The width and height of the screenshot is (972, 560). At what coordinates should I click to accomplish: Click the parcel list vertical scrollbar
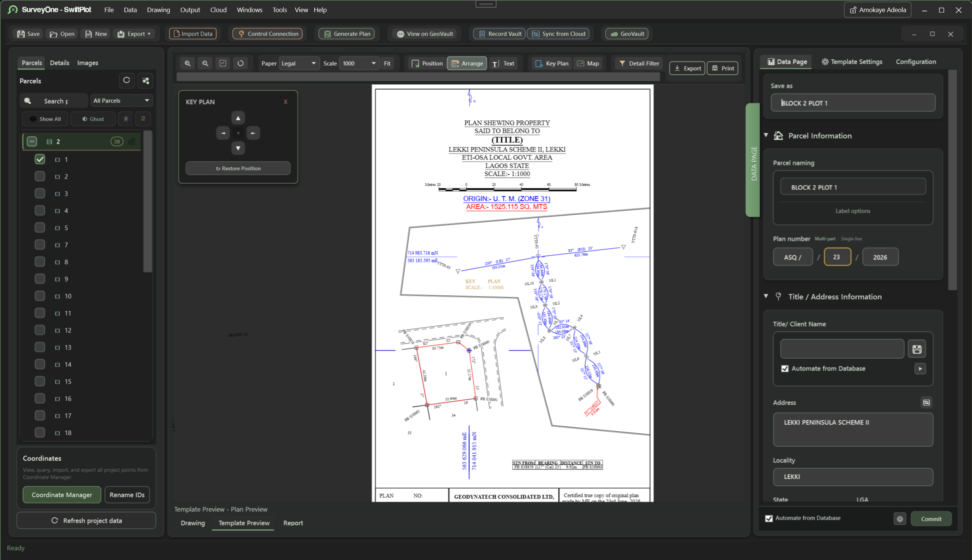coord(148,202)
